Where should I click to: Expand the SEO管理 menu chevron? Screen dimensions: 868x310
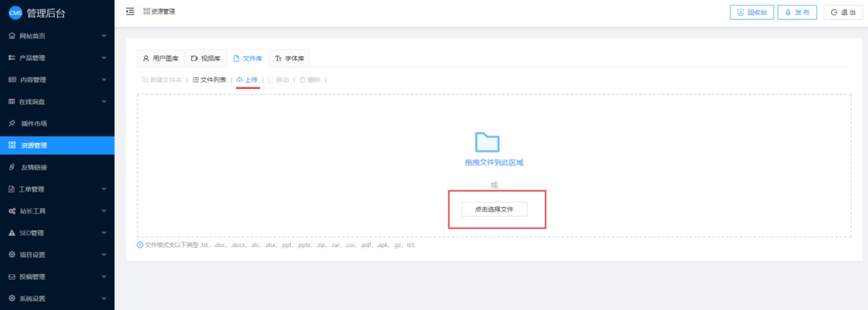pyautogui.click(x=104, y=233)
